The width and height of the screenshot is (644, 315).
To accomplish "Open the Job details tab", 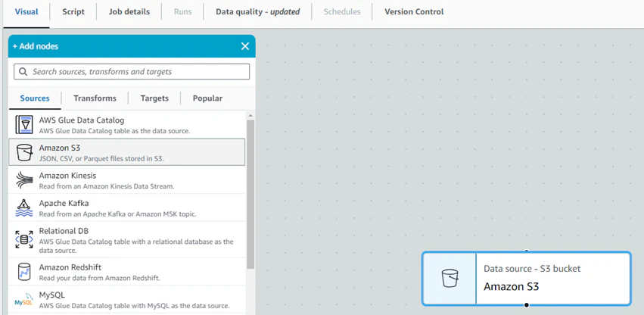I will pyautogui.click(x=129, y=11).
